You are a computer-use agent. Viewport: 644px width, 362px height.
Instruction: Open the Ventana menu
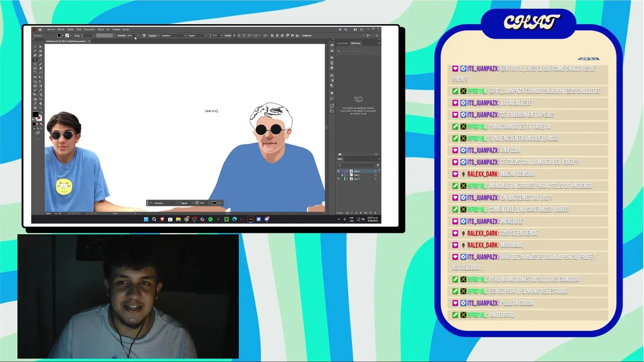pos(116,29)
